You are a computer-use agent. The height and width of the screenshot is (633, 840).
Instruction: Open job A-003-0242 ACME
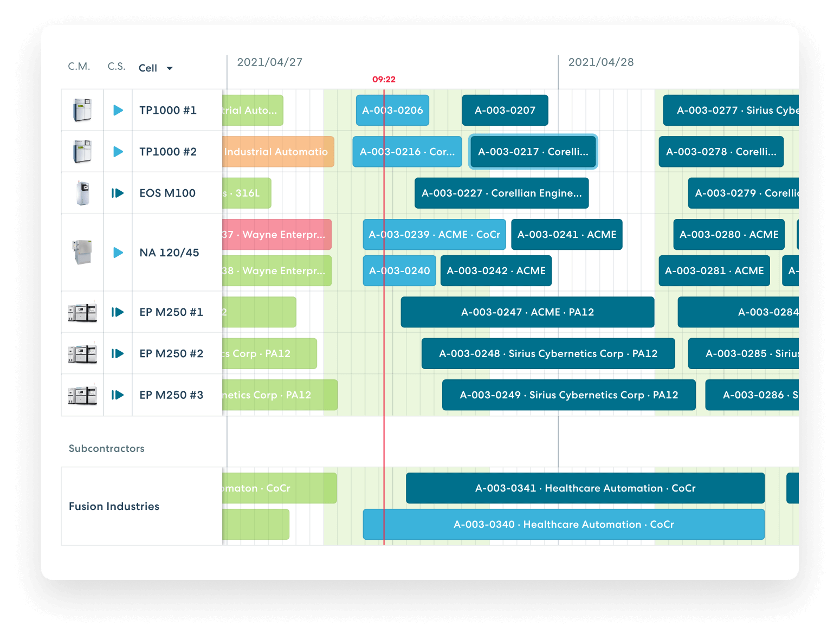pyautogui.click(x=496, y=271)
